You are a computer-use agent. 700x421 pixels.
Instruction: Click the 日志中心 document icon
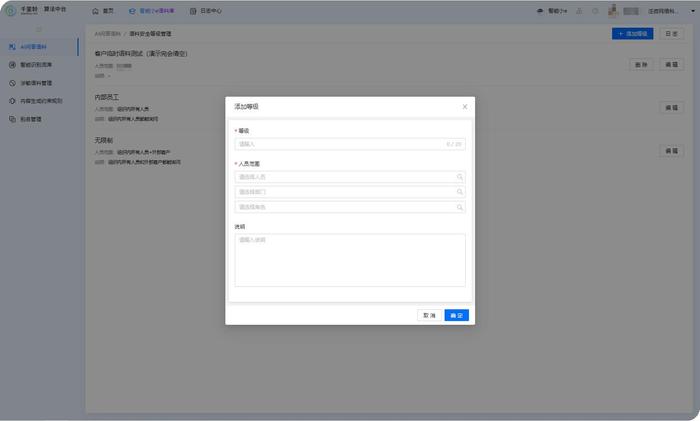[x=193, y=11]
